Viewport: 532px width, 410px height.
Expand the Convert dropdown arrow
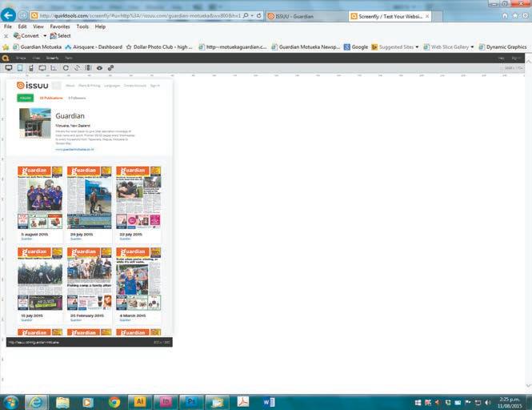pos(45,36)
